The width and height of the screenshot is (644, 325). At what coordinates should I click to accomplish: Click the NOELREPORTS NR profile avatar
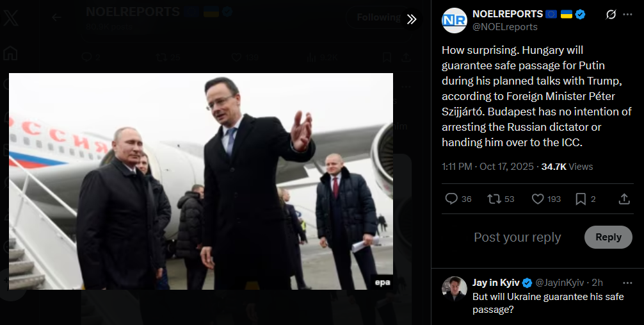click(455, 20)
